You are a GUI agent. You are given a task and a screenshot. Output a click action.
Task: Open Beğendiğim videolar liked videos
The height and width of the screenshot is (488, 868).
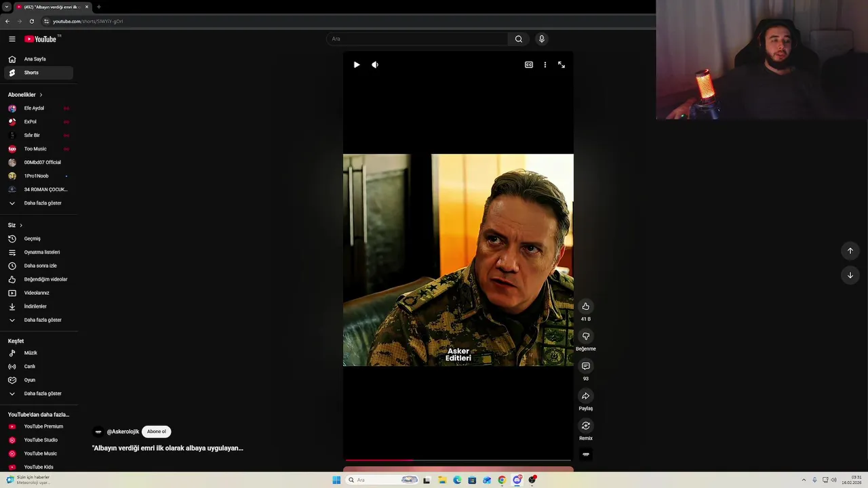click(39, 279)
